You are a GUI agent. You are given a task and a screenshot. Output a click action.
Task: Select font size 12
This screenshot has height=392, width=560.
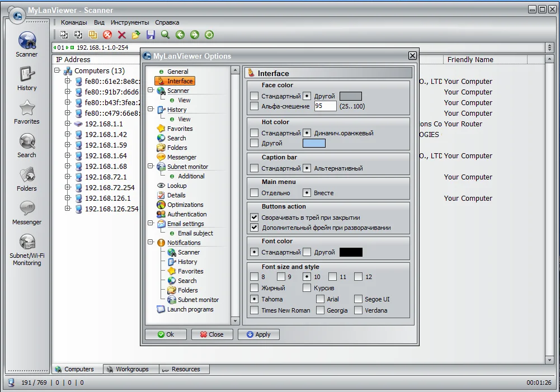(358, 277)
